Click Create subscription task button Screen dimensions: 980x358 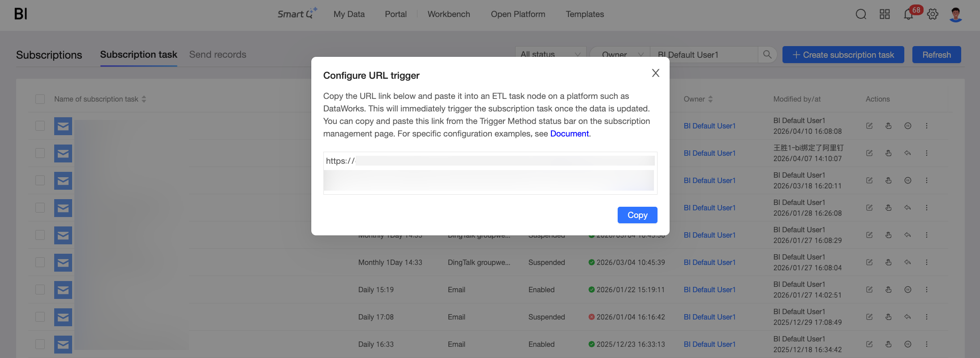(843, 55)
